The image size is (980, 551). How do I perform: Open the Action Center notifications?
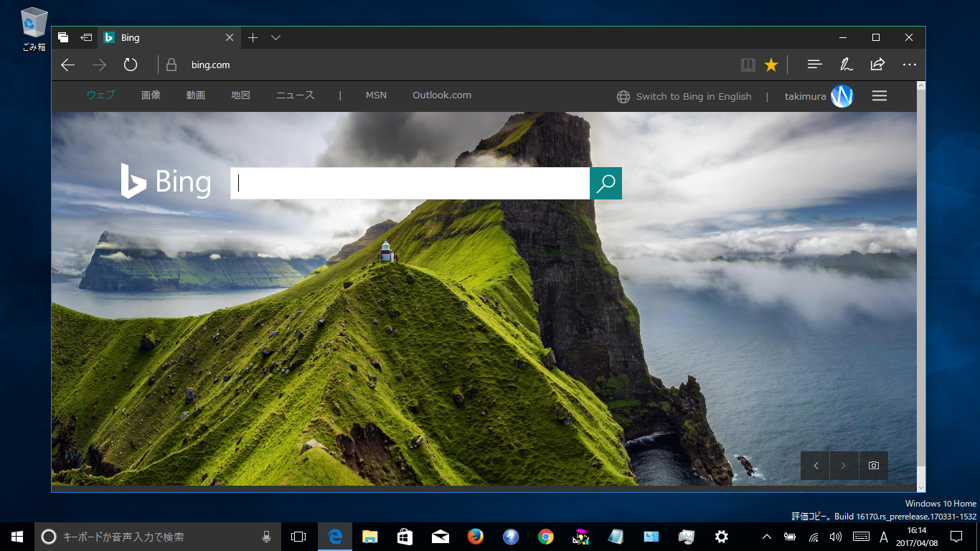[x=956, y=537]
